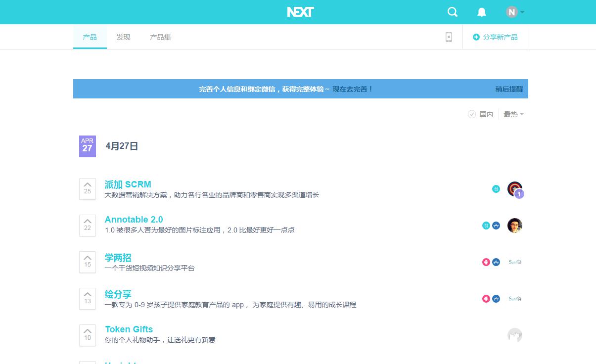The image size is (596, 364).
Task: Click the pink Android icon on 绘分享 row
Action: (x=486, y=299)
